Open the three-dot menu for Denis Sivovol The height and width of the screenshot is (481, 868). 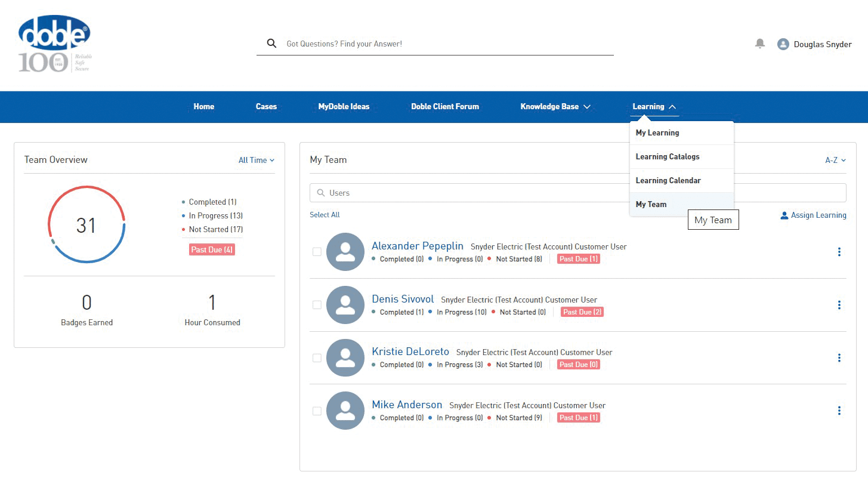click(839, 305)
